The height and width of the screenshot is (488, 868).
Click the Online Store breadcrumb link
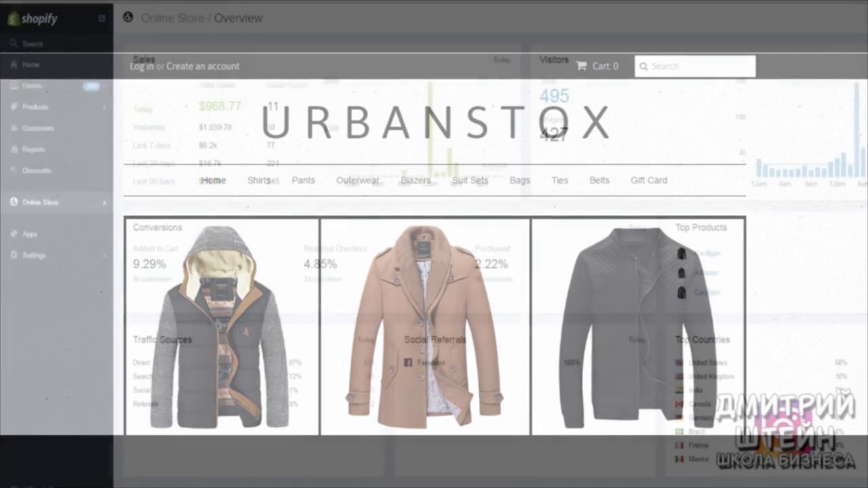(x=172, y=18)
